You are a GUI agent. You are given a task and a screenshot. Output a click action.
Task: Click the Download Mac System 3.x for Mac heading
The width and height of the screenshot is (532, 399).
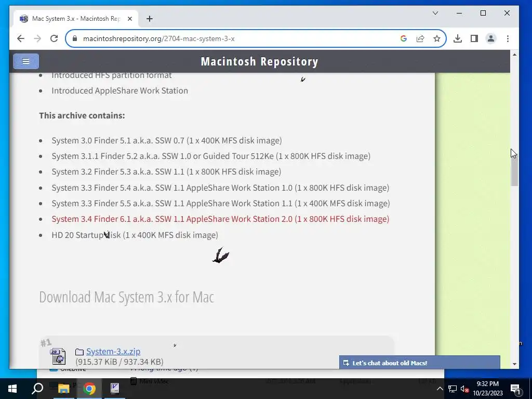[x=127, y=297]
